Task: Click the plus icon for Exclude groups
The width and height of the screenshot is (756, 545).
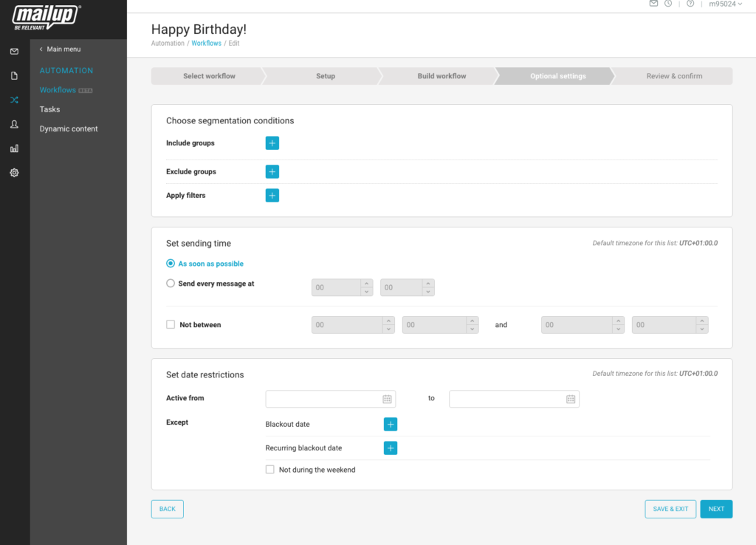Action: pyautogui.click(x=272, y=172)
